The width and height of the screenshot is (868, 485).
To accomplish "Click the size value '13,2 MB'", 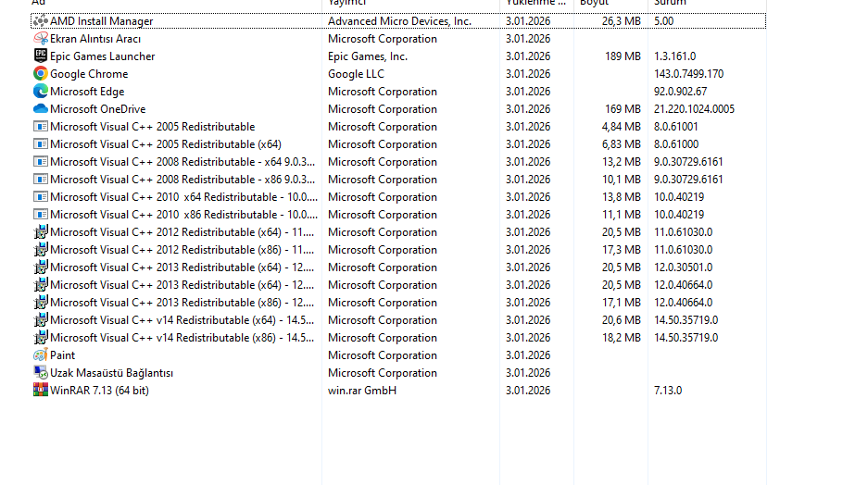I will (621, 162).
